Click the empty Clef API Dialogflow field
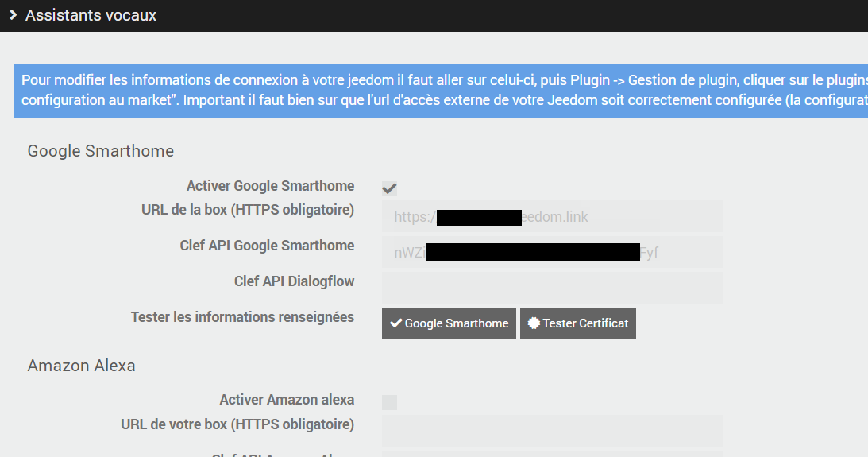Screen dimensions: 868x457 pyautogui.click(x=552, y=288)
